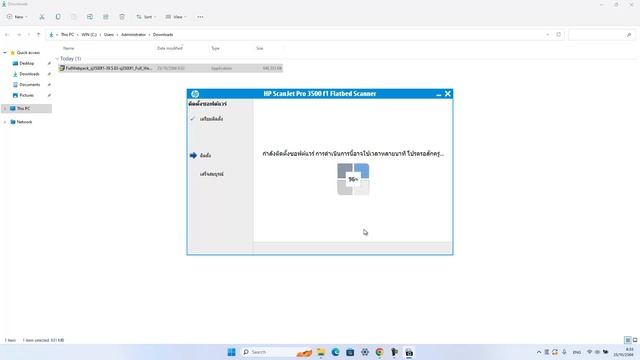Click the HP logo in installer title bar
Viewport: 640px width, 360px height.
(195, 94)
